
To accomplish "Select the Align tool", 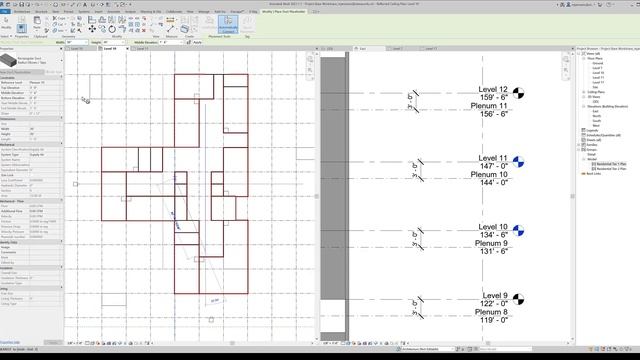I will coord(92,20).
